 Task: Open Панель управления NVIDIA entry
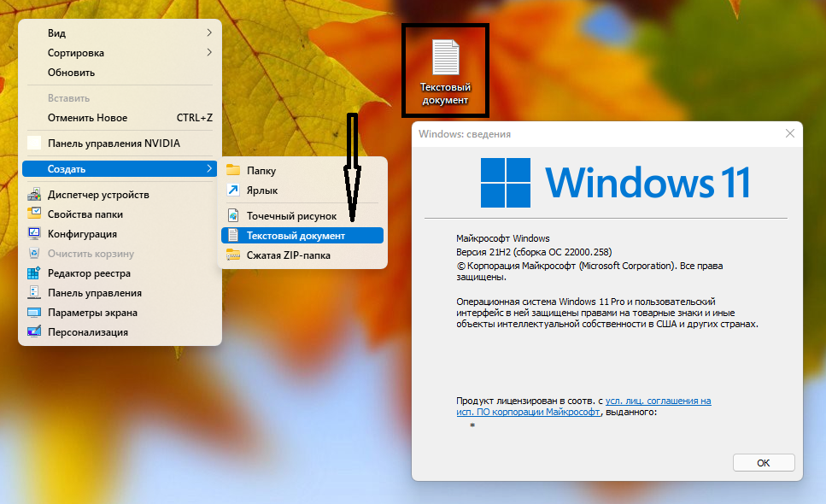click(120, 144)
